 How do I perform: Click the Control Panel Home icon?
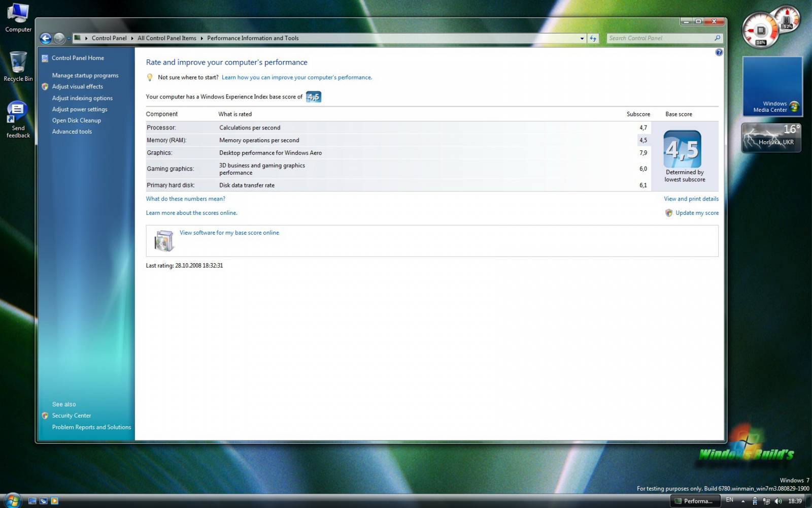(x=45, y=58)
